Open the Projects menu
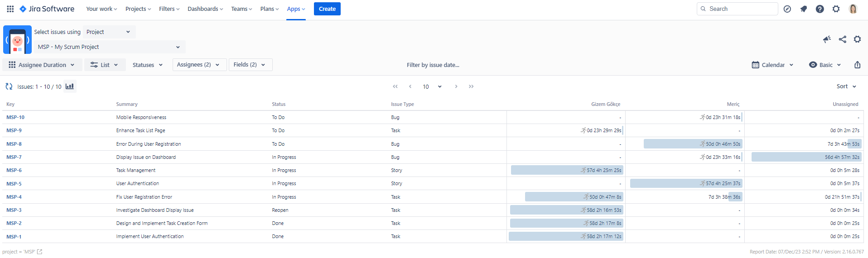This screenshot has height=258, width=868. coord(138,9)
